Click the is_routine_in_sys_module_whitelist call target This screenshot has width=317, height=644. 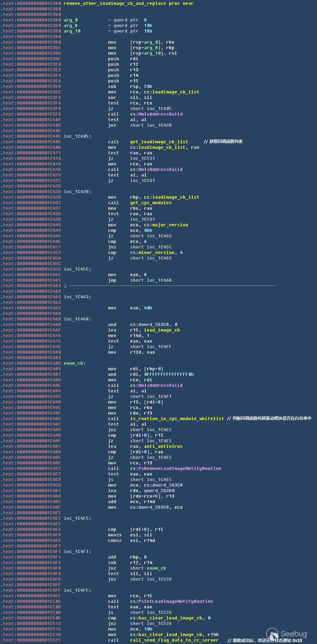tap(177, 419)
